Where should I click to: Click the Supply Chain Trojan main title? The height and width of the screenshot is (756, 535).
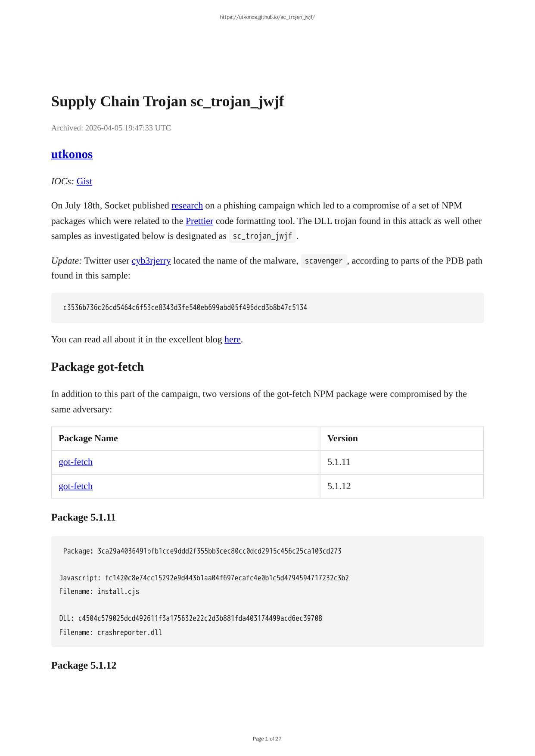167,102
